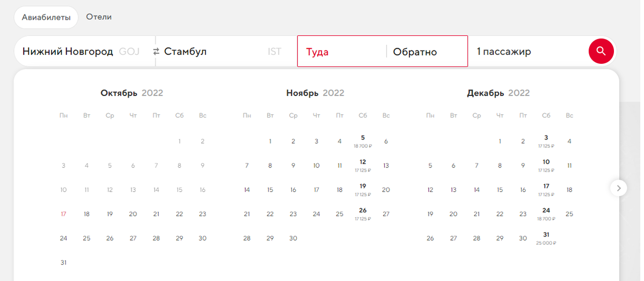Screen dimensions: 644x281
Task: Swap origin and destination cities
Action: pos(156,52)
